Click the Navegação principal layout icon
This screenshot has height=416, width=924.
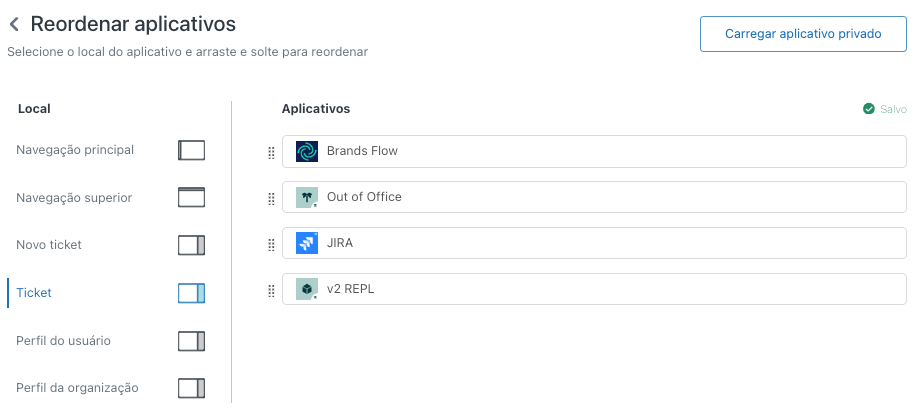(x=191, y=150)
